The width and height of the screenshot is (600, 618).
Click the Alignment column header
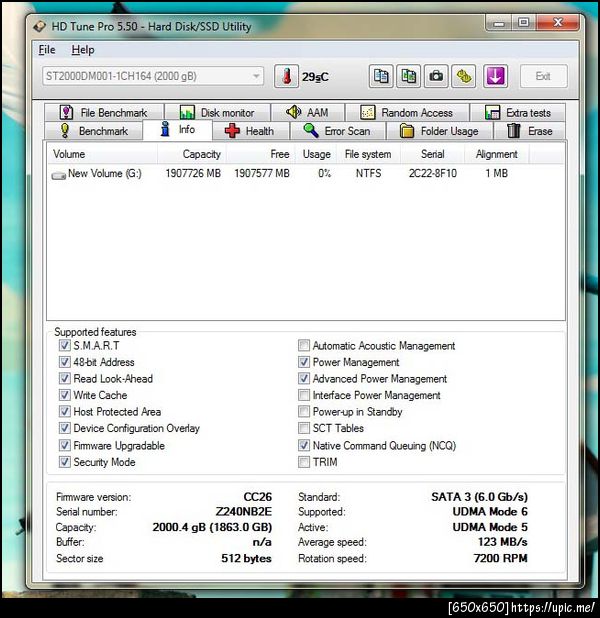coord(497,154)
